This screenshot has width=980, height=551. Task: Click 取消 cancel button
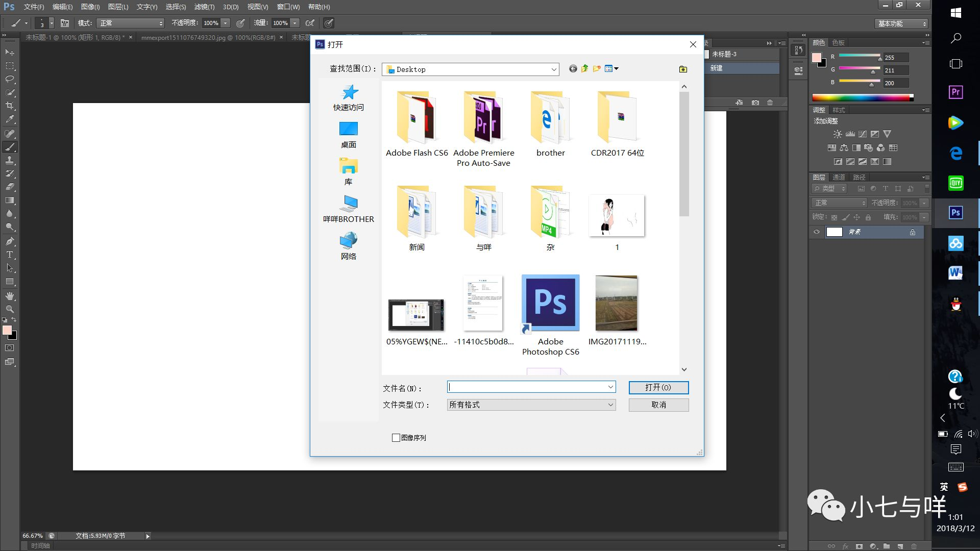[x=659, y=405]
